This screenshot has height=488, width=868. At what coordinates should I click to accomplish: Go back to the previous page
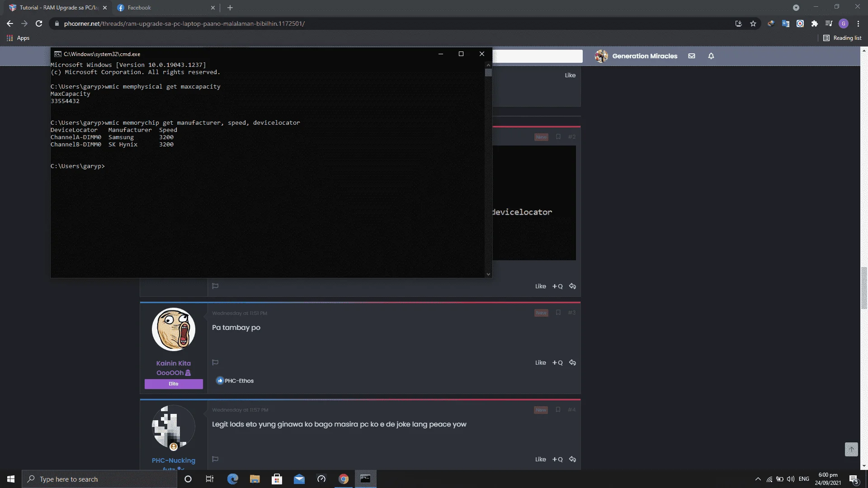click(10, 23)
